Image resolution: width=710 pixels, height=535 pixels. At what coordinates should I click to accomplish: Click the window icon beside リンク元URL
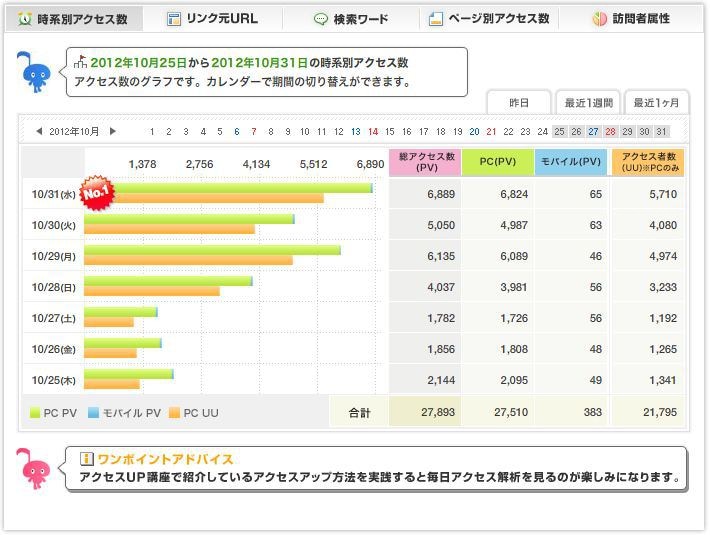(173, 19)
